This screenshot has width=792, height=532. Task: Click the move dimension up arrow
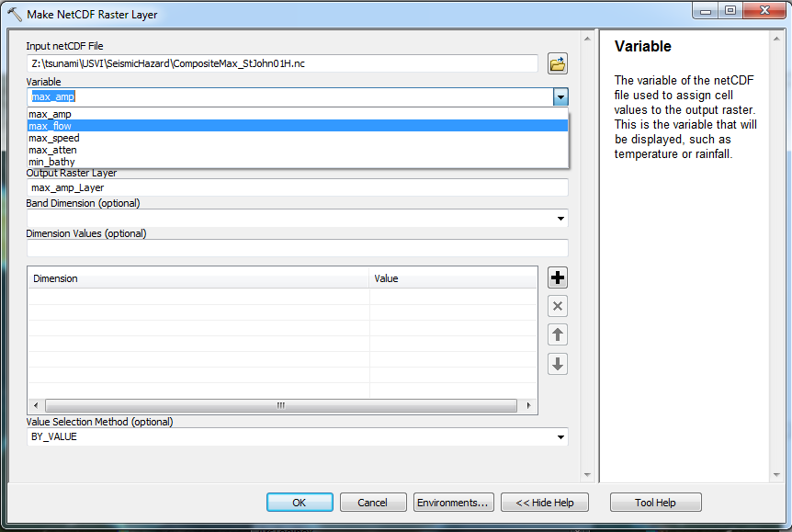[x=557, y=334]
